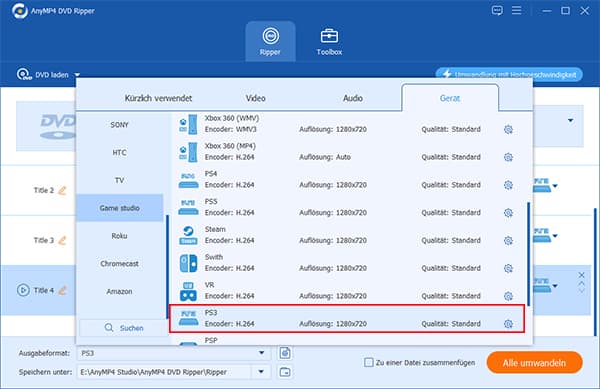Click the Suchen search field

(124, 328)
